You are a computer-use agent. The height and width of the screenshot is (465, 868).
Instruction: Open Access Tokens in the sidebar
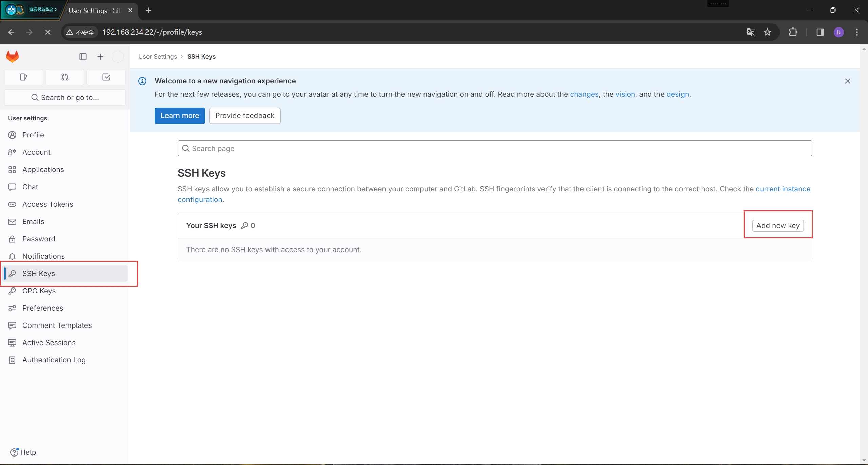[47, 204]
